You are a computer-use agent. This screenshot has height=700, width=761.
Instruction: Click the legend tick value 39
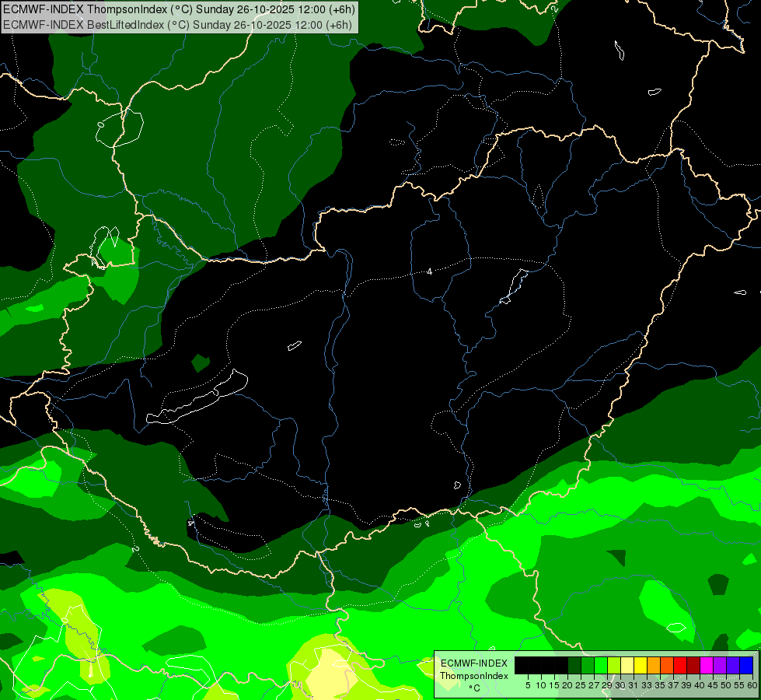point(686,685)
